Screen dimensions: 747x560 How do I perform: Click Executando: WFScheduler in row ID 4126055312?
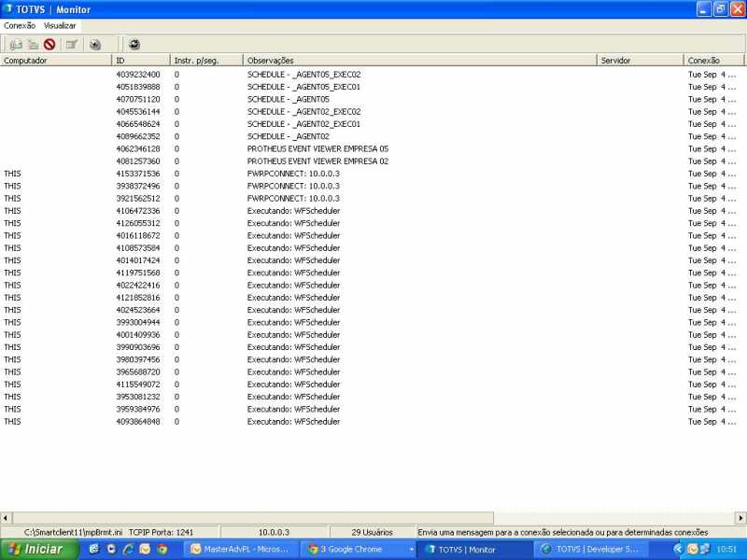coord(293,223)
